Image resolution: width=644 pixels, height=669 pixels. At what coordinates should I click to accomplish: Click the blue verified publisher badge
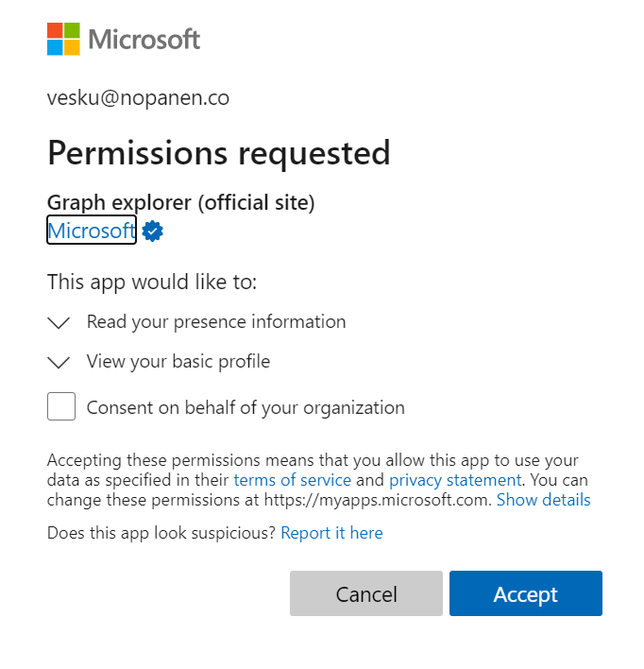(153, 231)
